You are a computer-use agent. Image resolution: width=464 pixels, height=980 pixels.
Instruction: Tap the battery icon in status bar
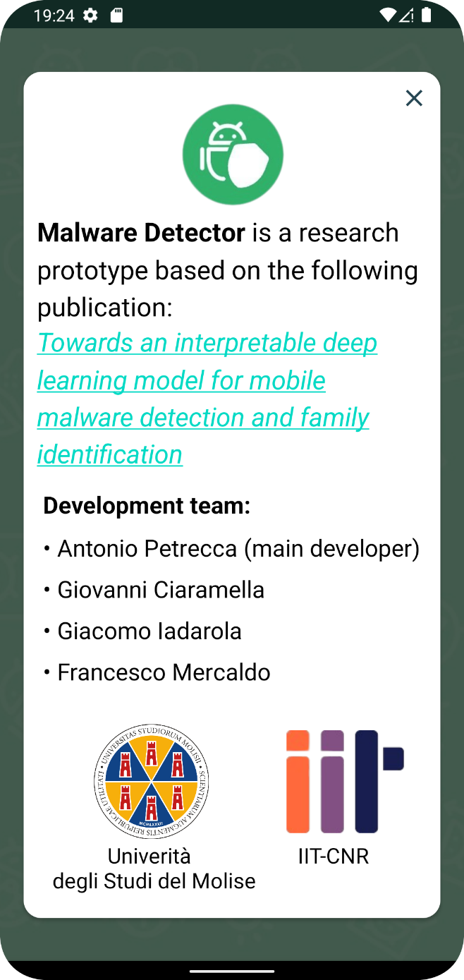pyautogui.click(x=426, y=15)
